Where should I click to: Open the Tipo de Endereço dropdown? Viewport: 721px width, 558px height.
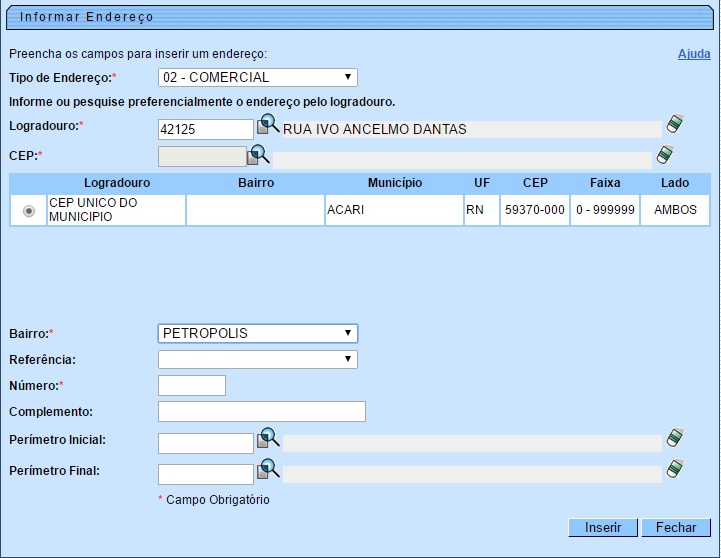(x=257, y=77)
